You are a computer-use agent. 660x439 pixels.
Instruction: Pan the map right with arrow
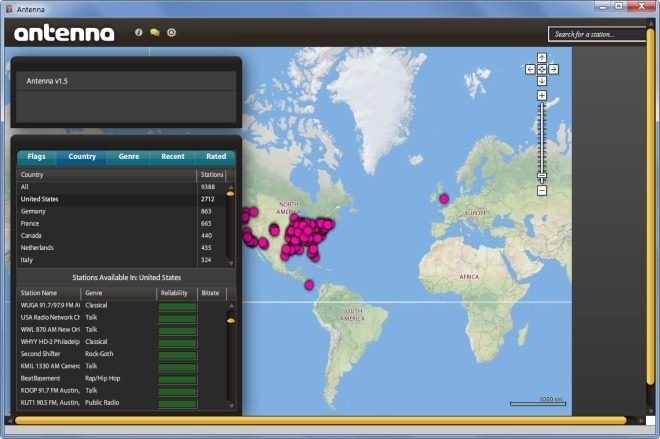click(554, 69)
